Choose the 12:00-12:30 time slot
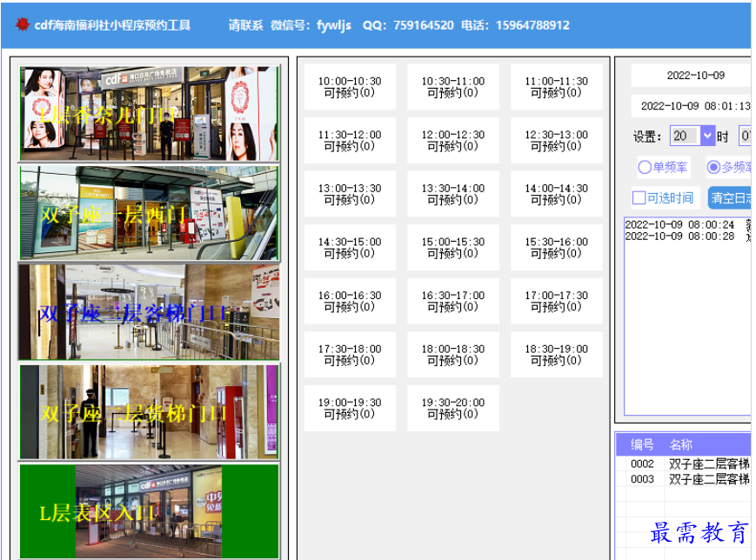 [x=452, y=140]
